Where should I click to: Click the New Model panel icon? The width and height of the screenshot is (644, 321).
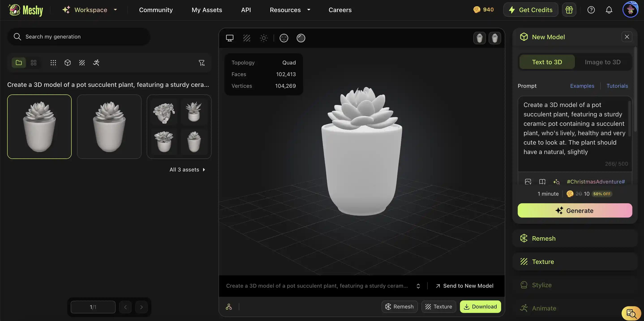pyautogui.click(x=523, y=36)
